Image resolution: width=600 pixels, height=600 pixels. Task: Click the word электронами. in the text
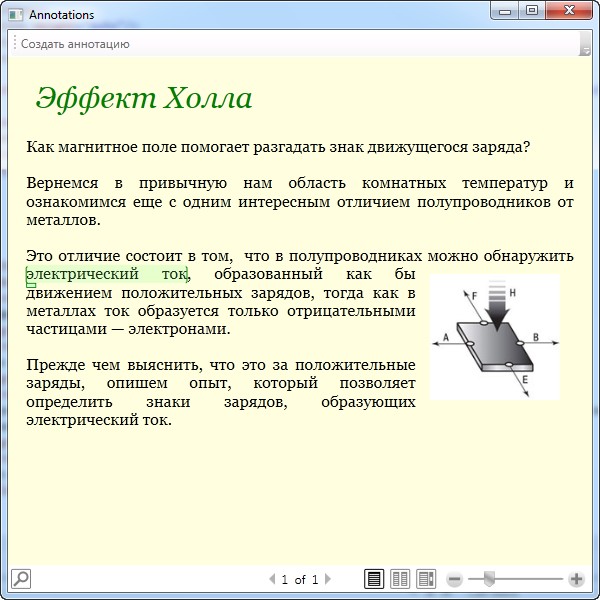[x=179, y=329]
